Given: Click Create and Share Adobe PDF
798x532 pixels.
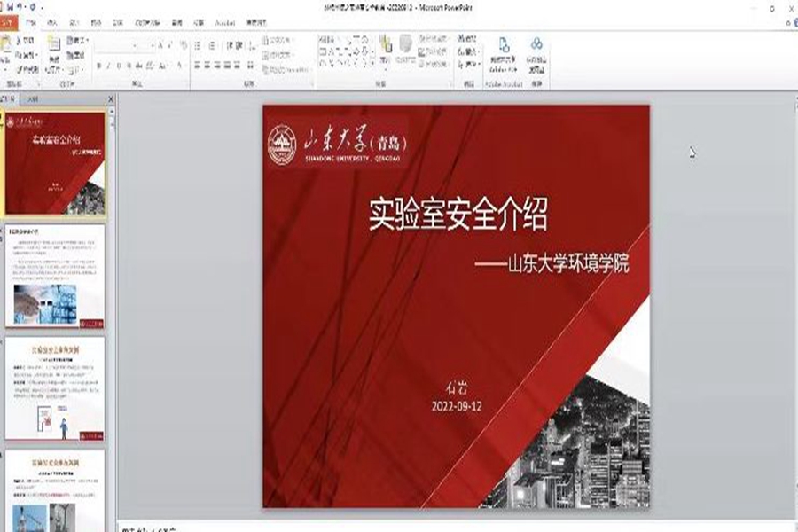Looking at the screenshot, I should (504, 55).
